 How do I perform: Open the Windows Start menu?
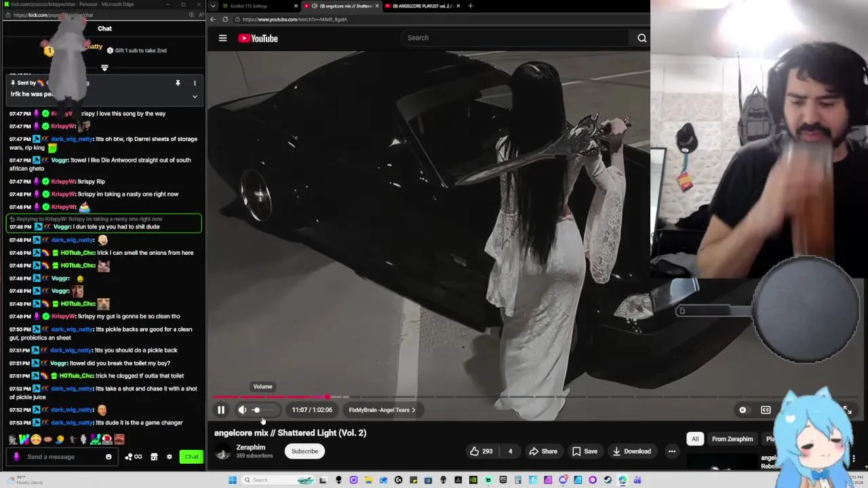click(233, 480)
